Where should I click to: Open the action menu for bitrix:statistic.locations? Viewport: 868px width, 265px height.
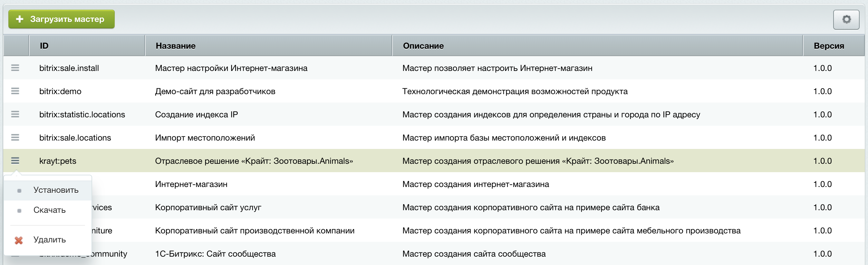15,114
